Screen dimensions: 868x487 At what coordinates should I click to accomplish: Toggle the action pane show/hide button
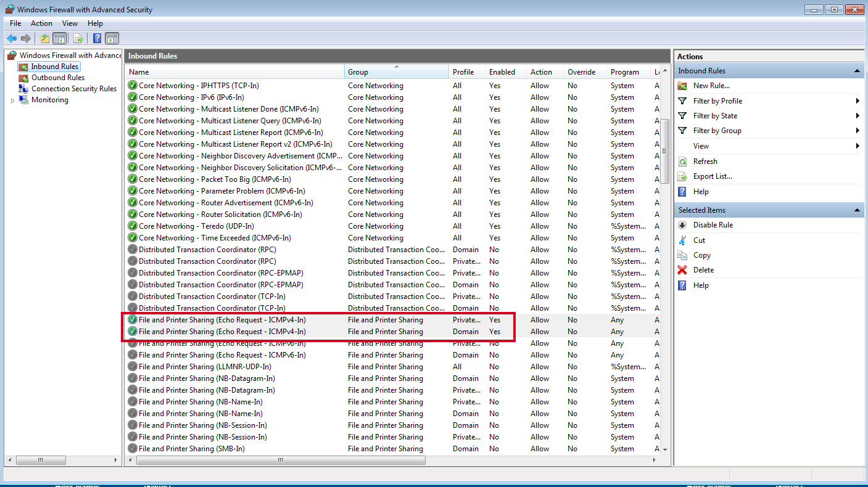click(112, 38)
